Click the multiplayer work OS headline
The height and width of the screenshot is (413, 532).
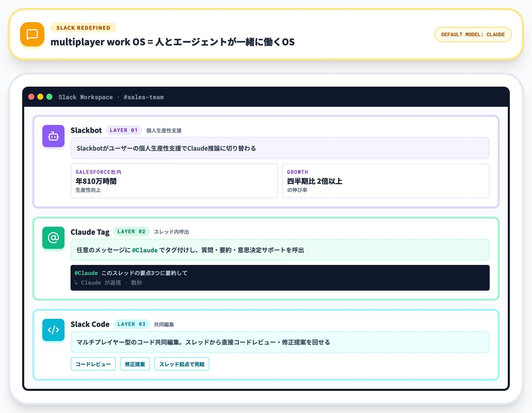[x=173, y=42]
